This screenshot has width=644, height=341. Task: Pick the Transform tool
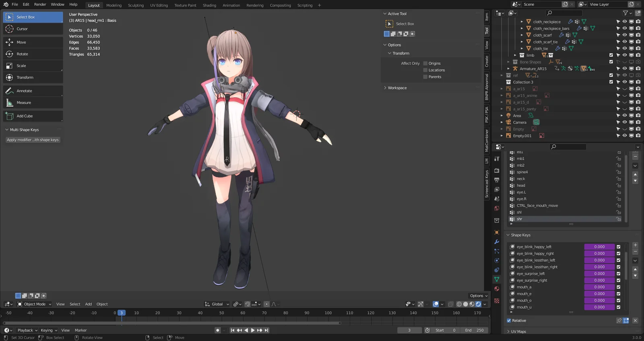[x=33, y=77]
